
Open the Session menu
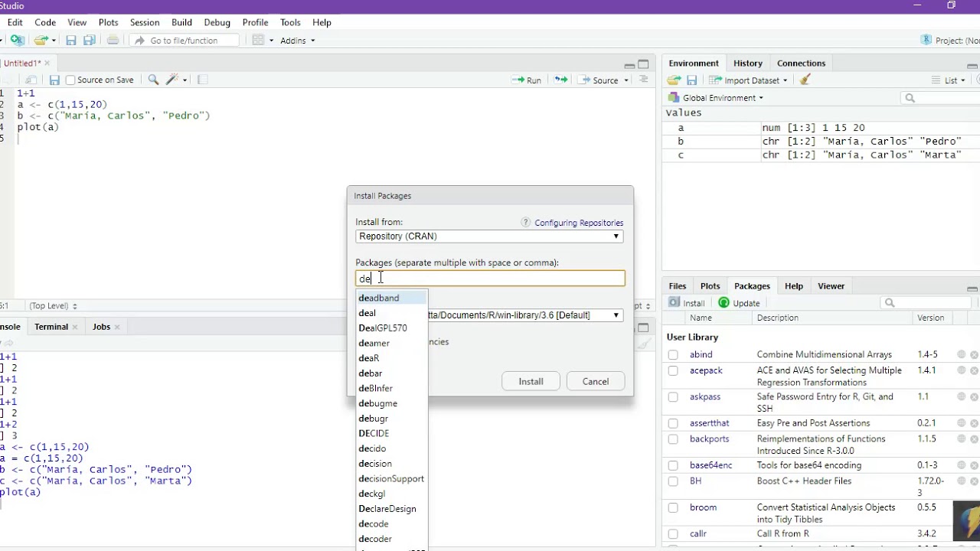[145, 23]
